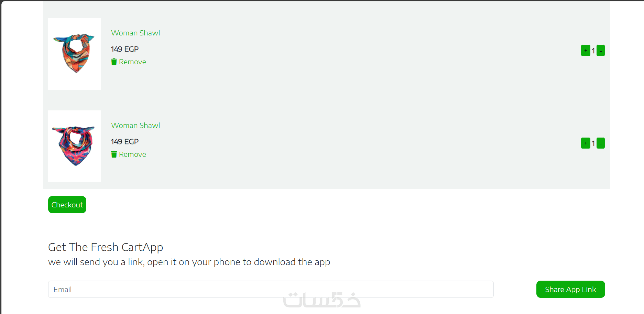Open the second Woman Shawl product title
The image size is (644, 314).
[x=135, y=126]
